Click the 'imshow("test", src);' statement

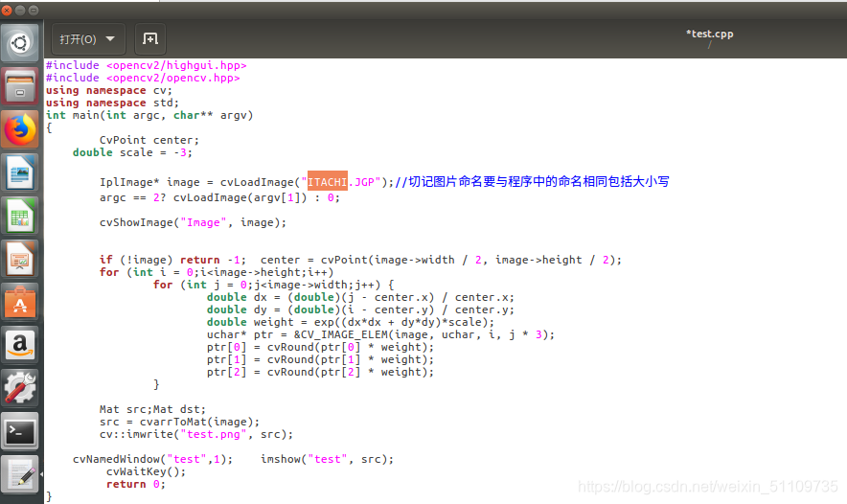click(327, 459)
